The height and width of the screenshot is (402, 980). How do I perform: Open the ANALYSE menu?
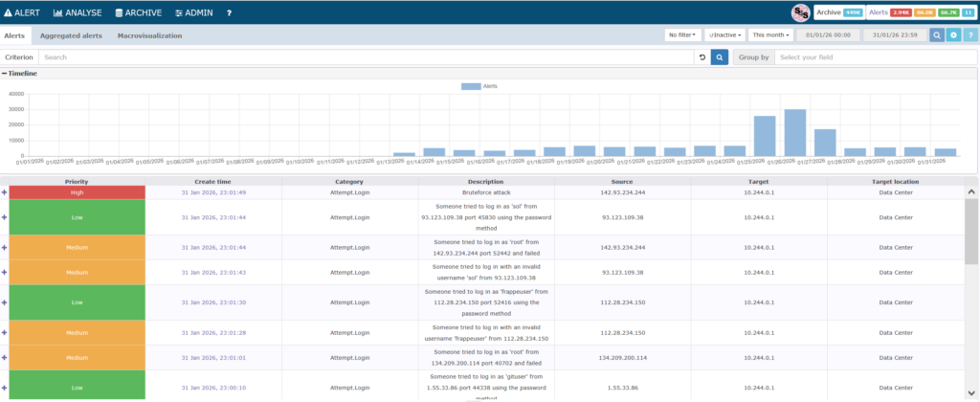pyautogui.click(x=77, y=12)
